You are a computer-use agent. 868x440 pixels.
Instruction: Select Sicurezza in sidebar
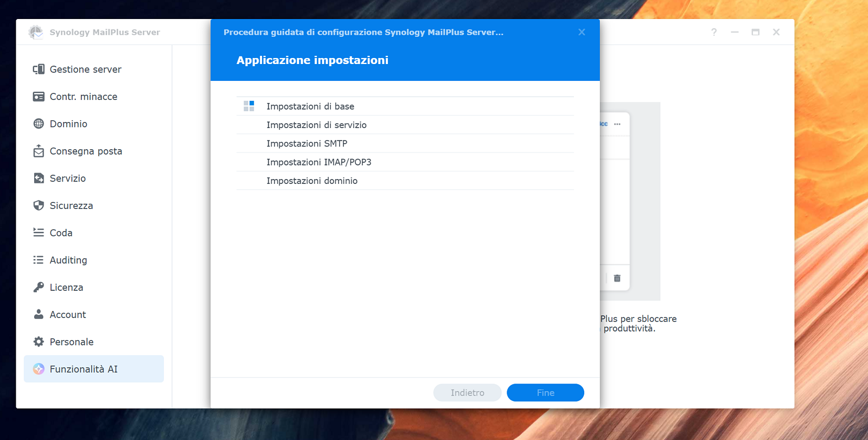[x=94, y=205]
